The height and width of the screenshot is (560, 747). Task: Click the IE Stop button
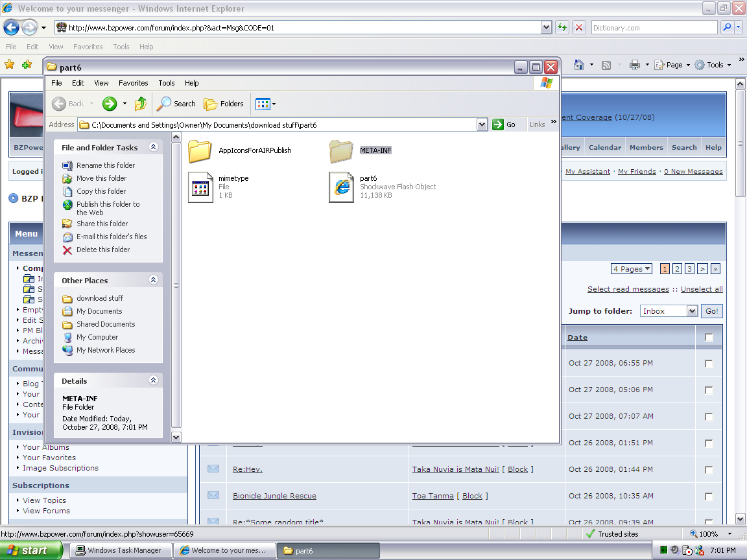[579, 28]
